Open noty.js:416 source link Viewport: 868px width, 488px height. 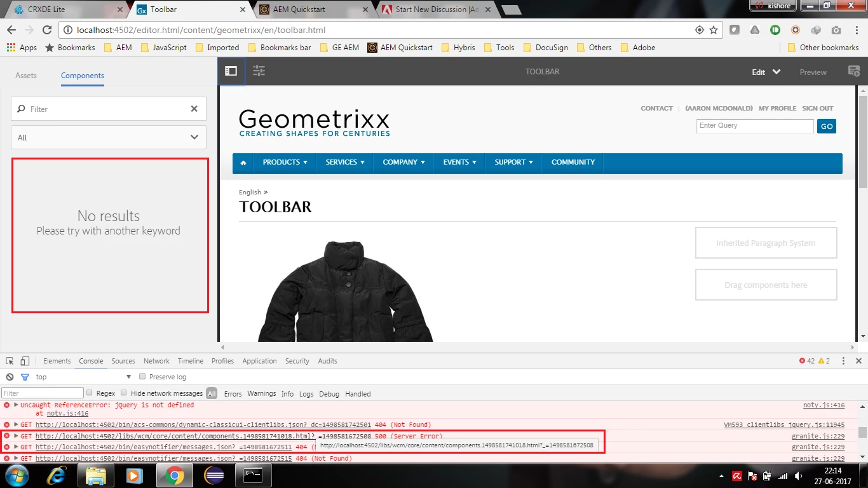pyautogui.click(x=824, y=405)
